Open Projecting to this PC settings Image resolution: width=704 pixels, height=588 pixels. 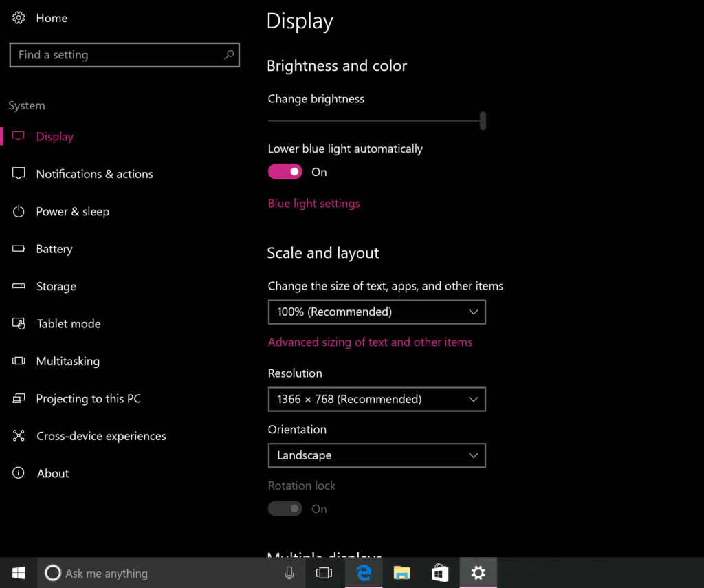pos(89,398)
